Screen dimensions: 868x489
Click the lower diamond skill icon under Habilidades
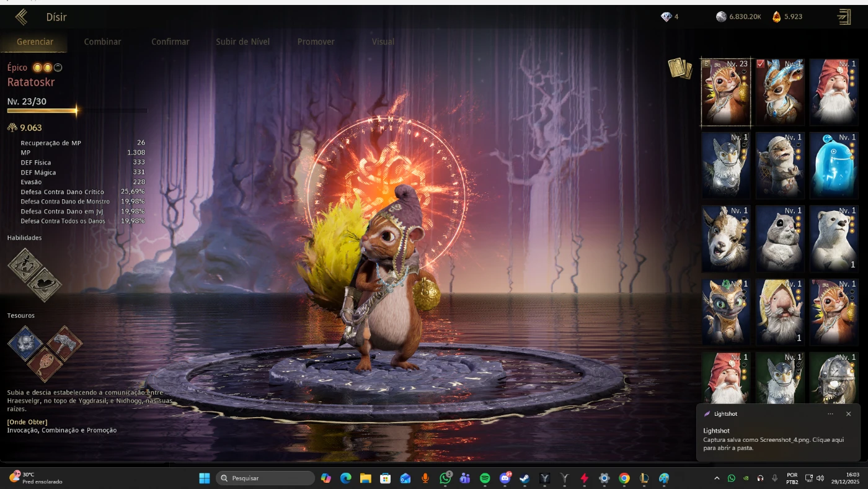[45, 284]
